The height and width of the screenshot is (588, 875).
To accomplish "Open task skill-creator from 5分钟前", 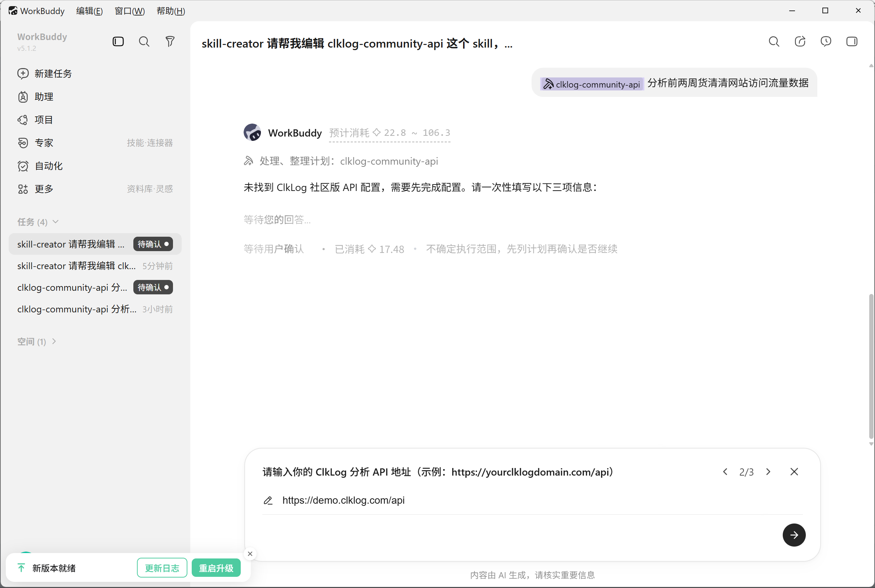I will (95, 266).
